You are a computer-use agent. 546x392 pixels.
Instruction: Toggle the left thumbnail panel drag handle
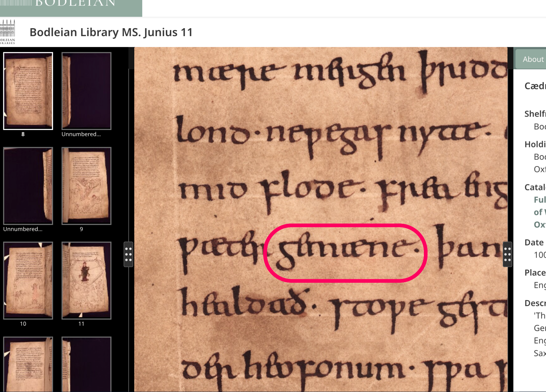(x=128, y=254)
